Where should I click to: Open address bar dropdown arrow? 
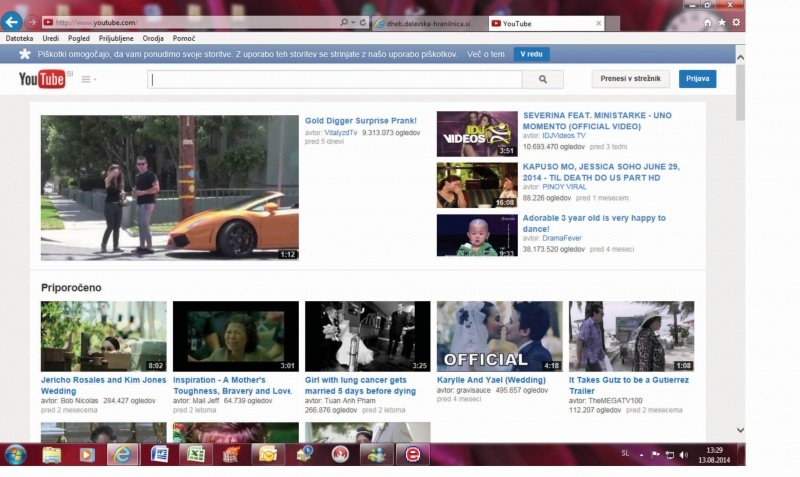click(353, 22)
